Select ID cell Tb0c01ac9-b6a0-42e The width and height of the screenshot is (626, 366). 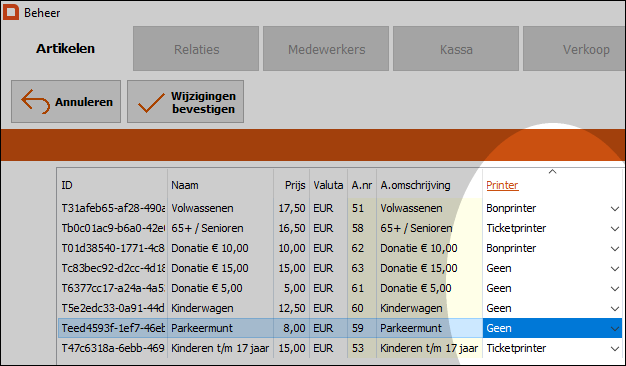(x=113, y=228)
